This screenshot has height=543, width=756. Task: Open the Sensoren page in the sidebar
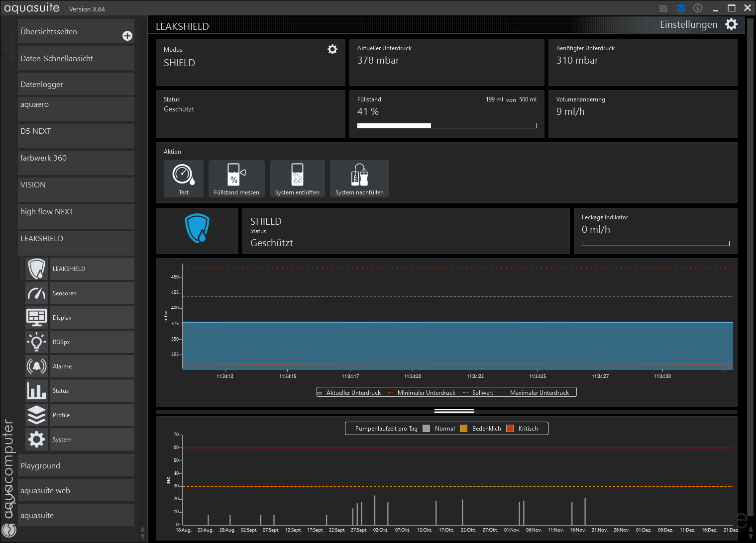click(x=92, y=293)
